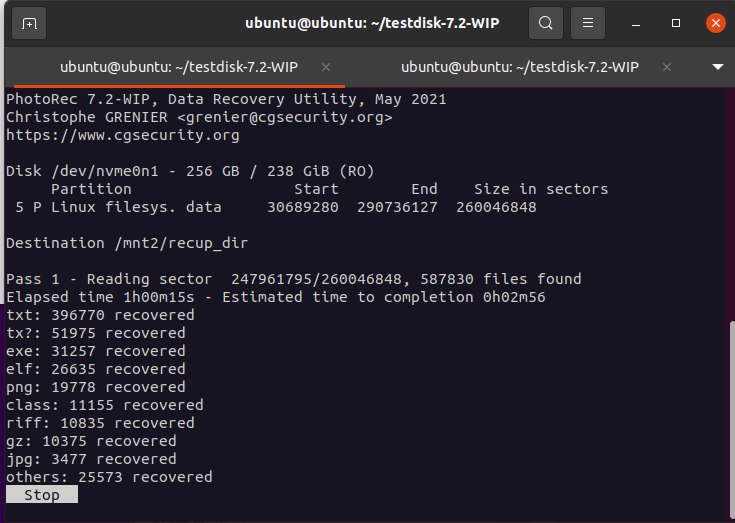The width and height of the screenshot is (735, 523).
Task: Click 'tx?: 51975 recovered'
Action: tap(96, 333)
